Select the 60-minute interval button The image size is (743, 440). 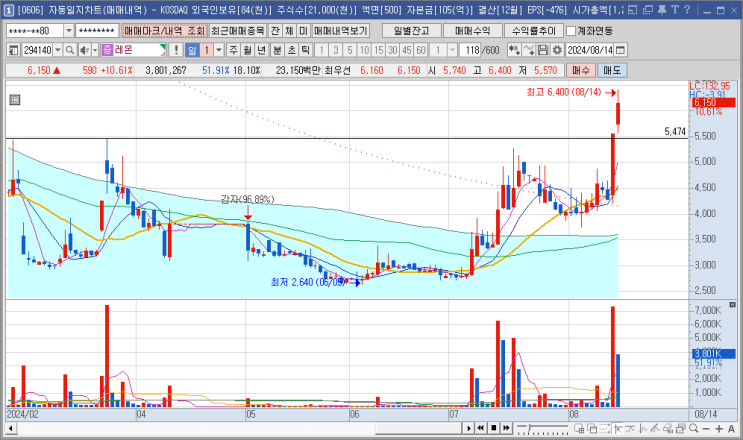(x=421, y=50)
